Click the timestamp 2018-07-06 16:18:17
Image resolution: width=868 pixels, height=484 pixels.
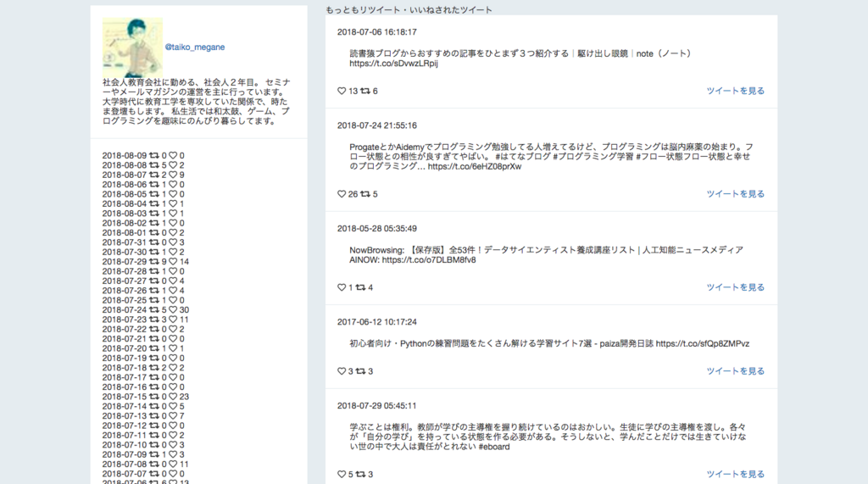(x=377, y=32)
